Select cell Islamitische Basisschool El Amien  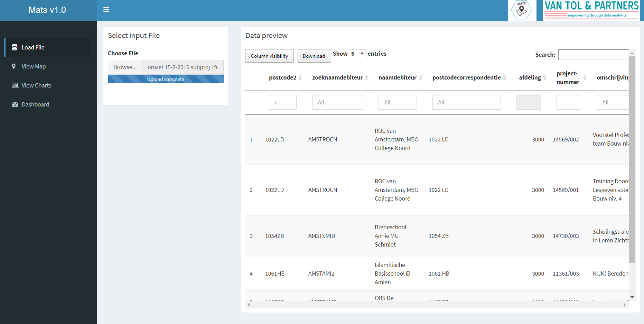pos(393,274)
